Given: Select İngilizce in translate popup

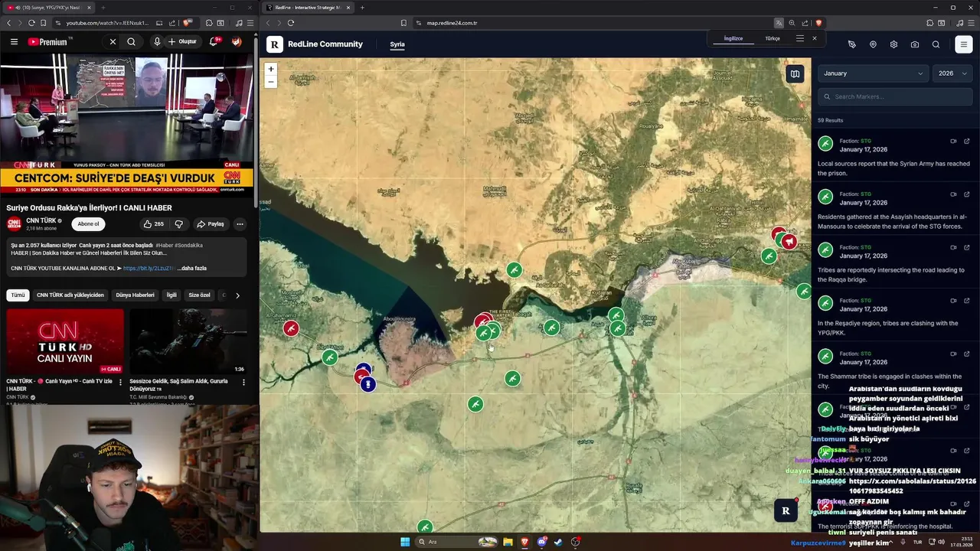Looking at the screenshot, I should [x=733, y=38].
